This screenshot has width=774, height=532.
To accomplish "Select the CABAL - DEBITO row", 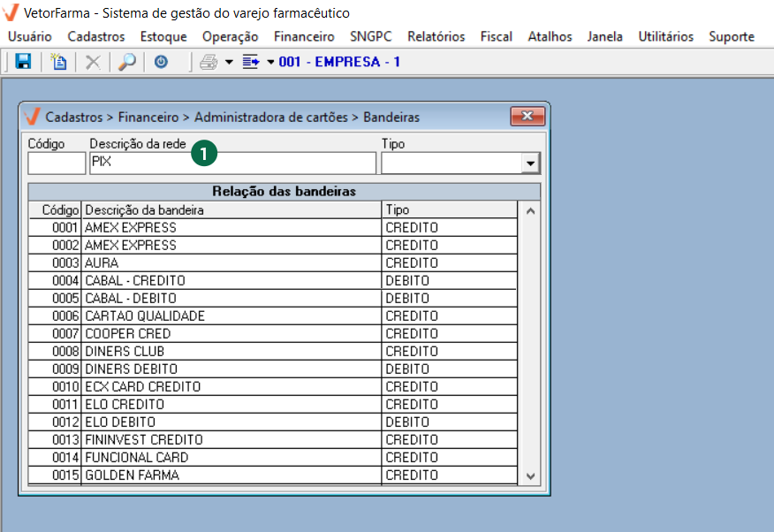I will coord(273,299).
